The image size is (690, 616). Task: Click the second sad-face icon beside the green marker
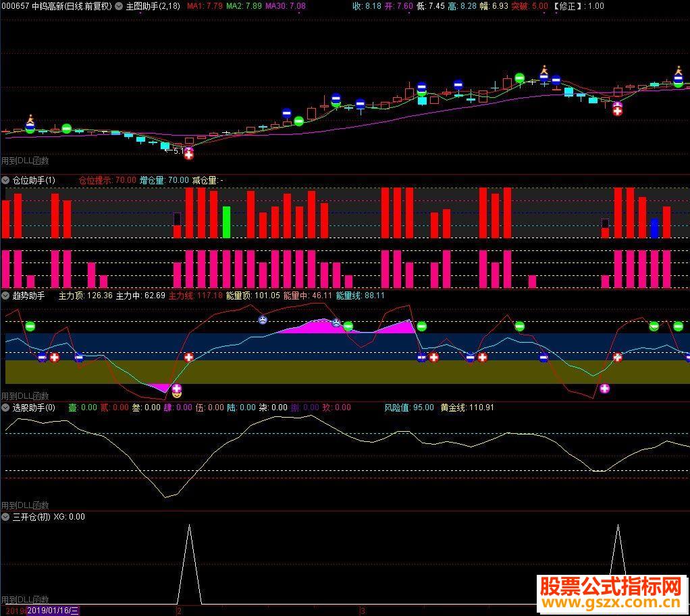pyautogui.click(x=336, y=323)
